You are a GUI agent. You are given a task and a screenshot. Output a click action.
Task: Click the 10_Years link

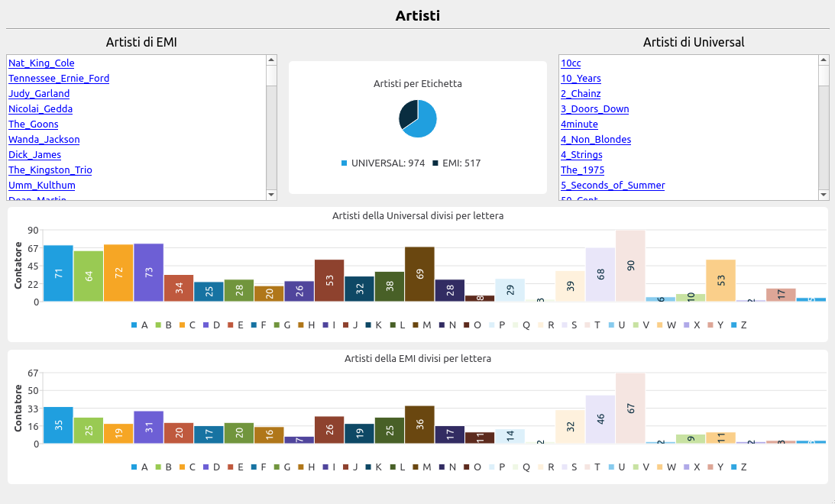[x=581, y=78]
